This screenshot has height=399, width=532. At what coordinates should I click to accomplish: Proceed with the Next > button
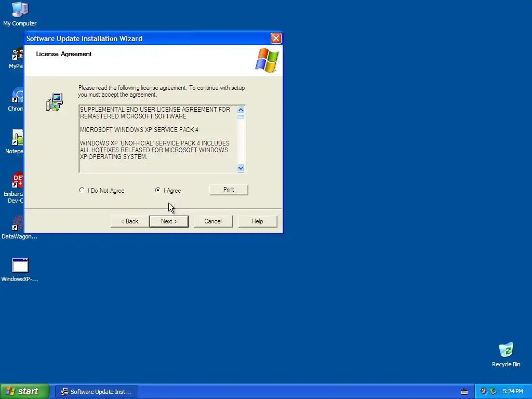tap(169, 221)
